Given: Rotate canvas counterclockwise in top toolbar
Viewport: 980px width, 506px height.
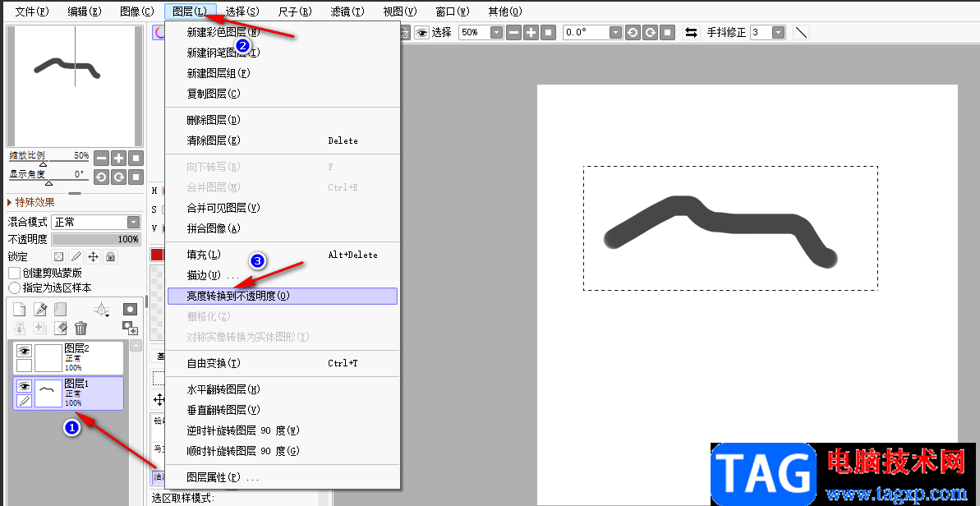Looking at the screenshot, I should (633, 33).
